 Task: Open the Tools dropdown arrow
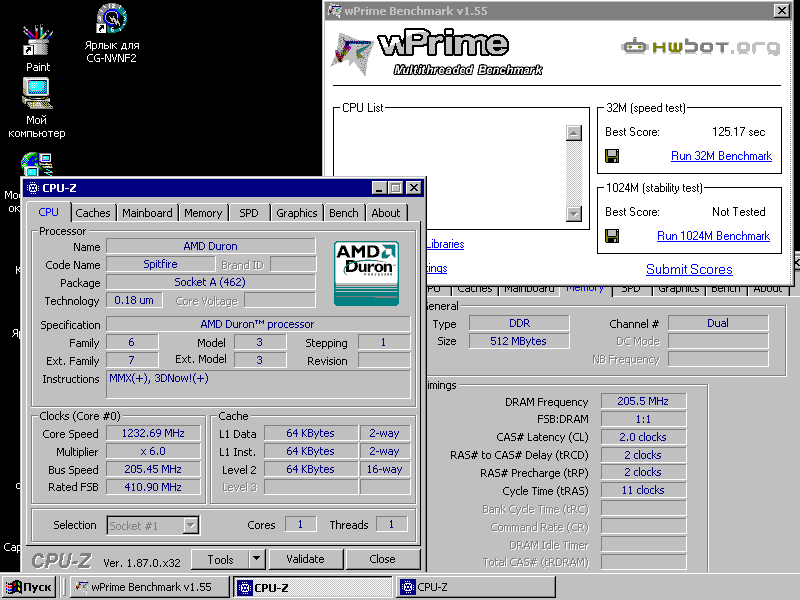(x=257, y=559)
